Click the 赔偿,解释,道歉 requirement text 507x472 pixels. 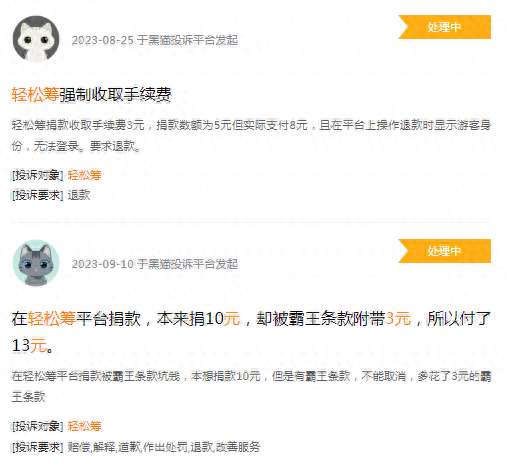(164, 447)
